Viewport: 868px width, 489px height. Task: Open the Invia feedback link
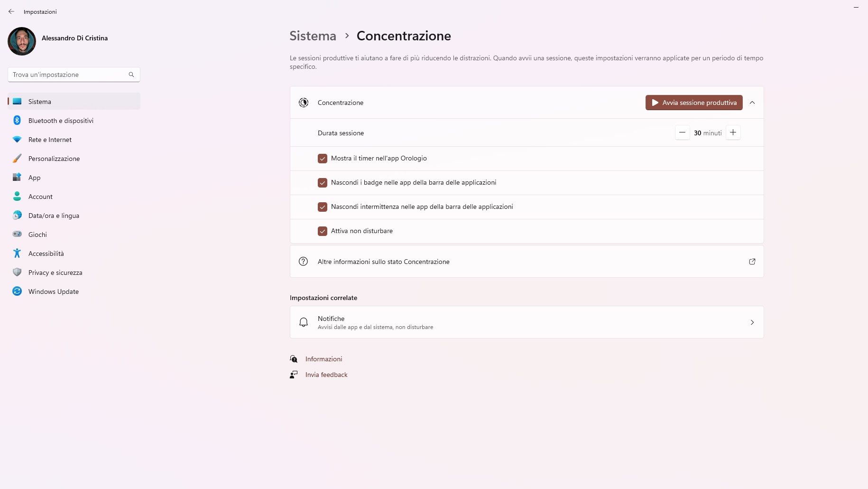tap(326, 375)
